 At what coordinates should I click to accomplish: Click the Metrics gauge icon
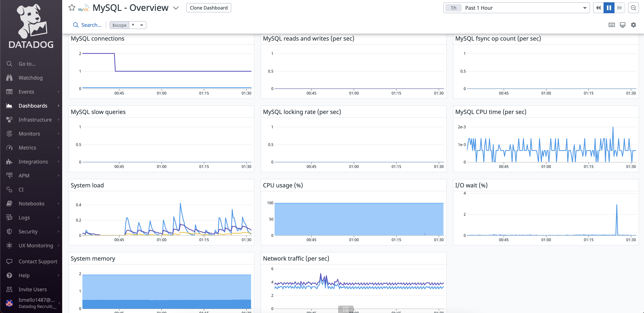pos(9,148)
